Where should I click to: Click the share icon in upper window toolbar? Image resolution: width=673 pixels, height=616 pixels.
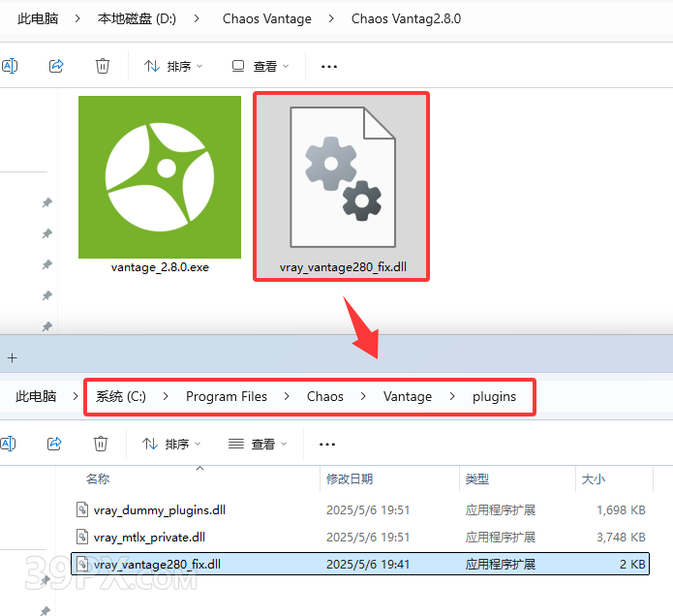56,66
